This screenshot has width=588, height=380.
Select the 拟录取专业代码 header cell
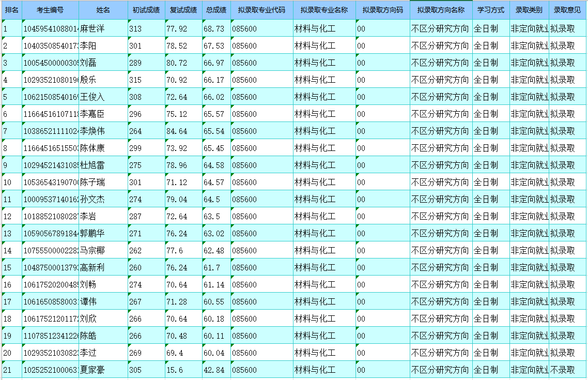(261, 10)
